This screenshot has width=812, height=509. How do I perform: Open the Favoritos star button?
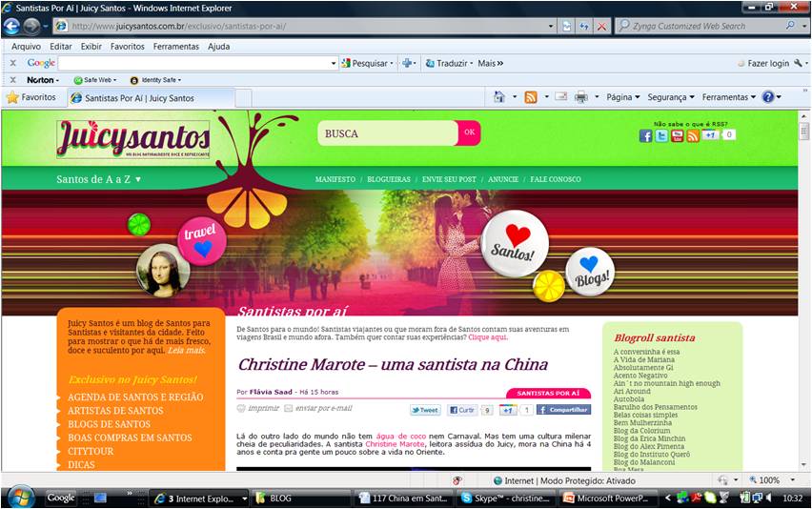31,97
